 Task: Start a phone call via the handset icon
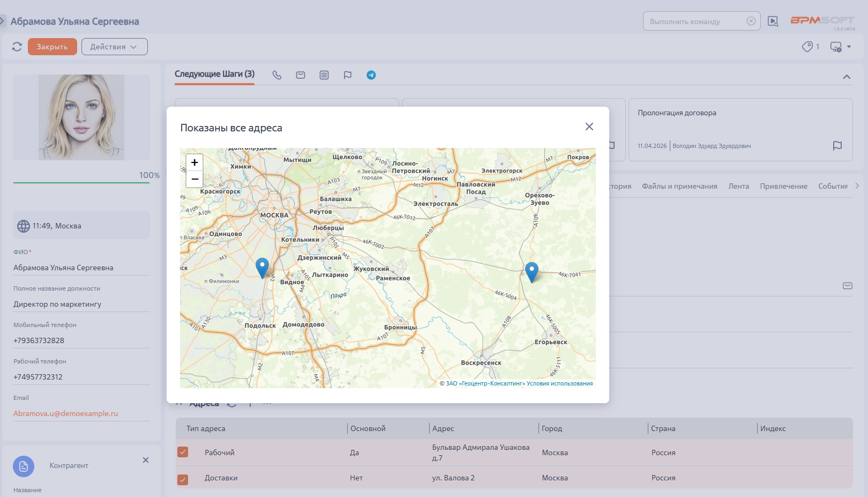click(x=277, y=75)
